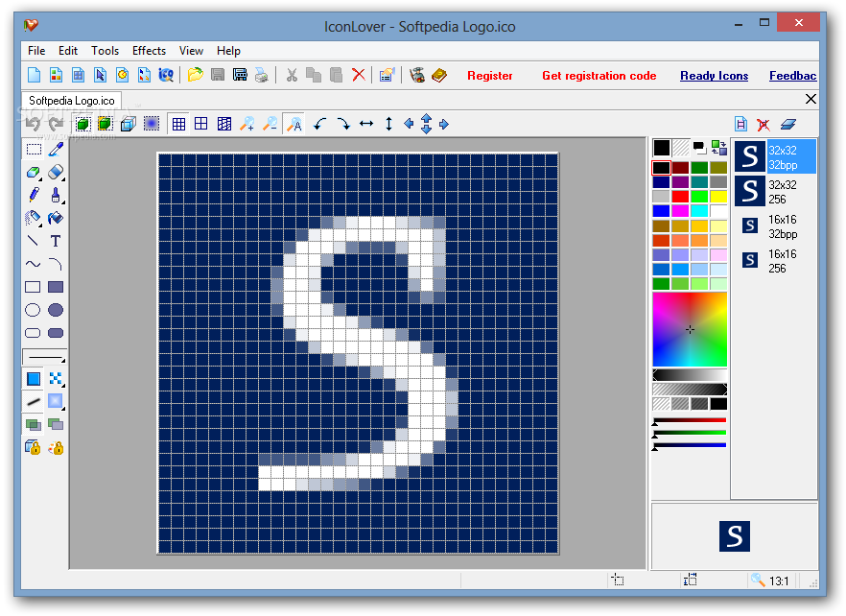Toggle the zoom-to-fit magnifier with A

click(294, 124)
